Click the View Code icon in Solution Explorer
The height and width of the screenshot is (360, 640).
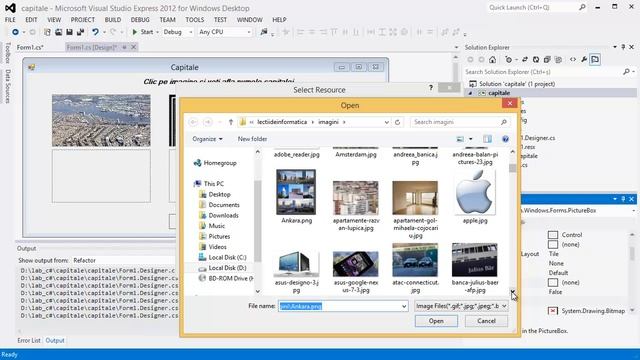coord(573,60)
